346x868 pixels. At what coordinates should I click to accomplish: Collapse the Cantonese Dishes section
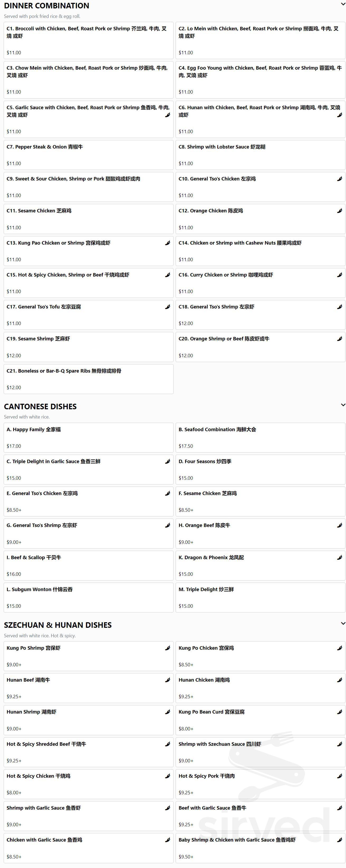pyautogui.click(x=343, y=405)
